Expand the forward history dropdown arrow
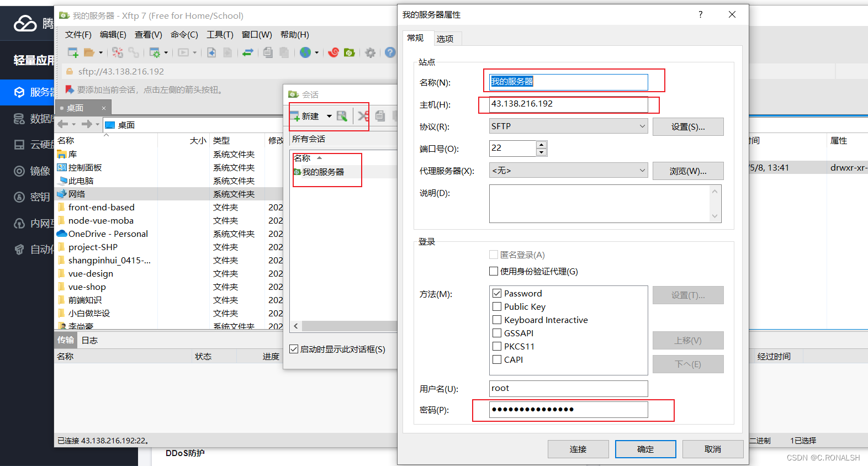 pos(97,124)
